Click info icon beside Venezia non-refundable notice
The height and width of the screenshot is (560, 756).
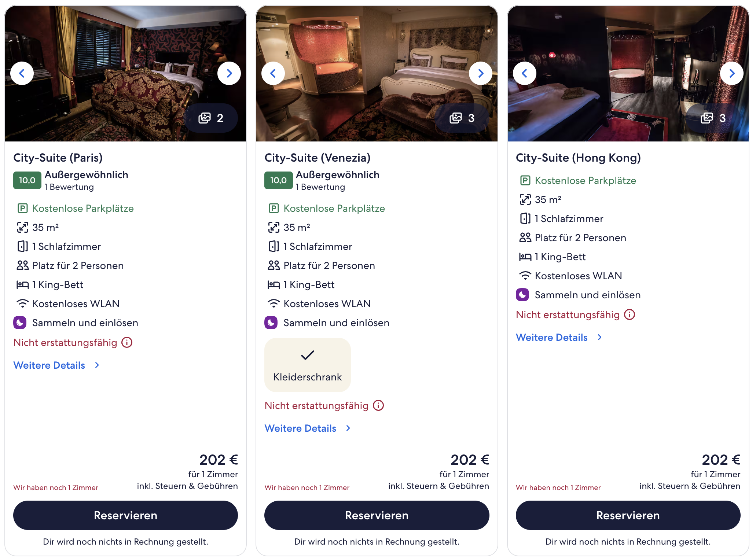point(378,406)
